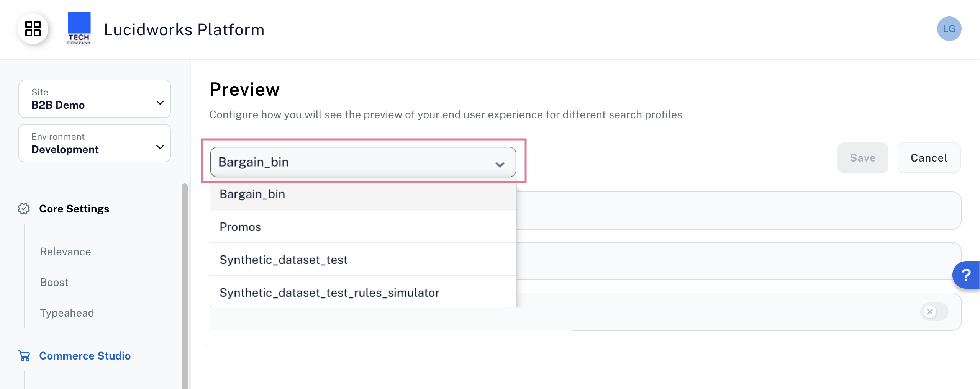Choose Synthetic_dataset_test_rules_simulator option
The image size is (980, 389).
click(x=363, y=293)
